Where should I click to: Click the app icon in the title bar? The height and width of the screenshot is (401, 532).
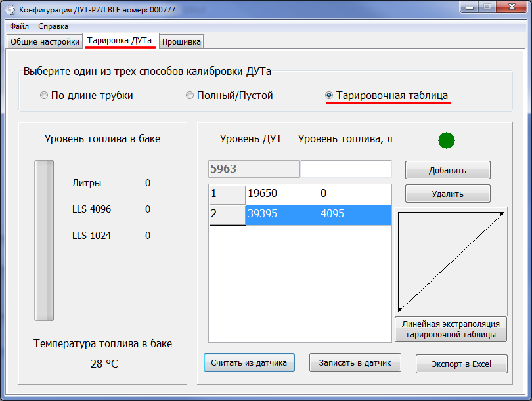tap(10, 10)
